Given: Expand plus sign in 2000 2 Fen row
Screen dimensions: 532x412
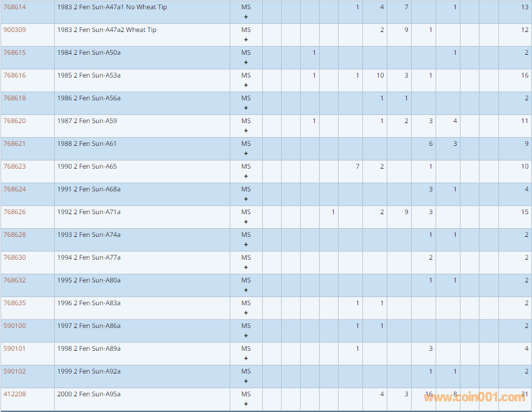Looking at the screenshot, I should [246, 404].
